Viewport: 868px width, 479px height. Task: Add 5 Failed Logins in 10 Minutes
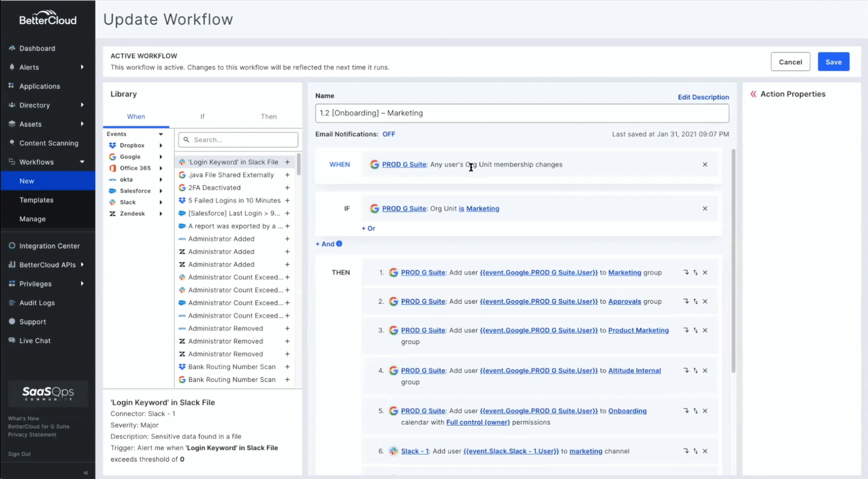pyautogui.click(x=287, y=201)
